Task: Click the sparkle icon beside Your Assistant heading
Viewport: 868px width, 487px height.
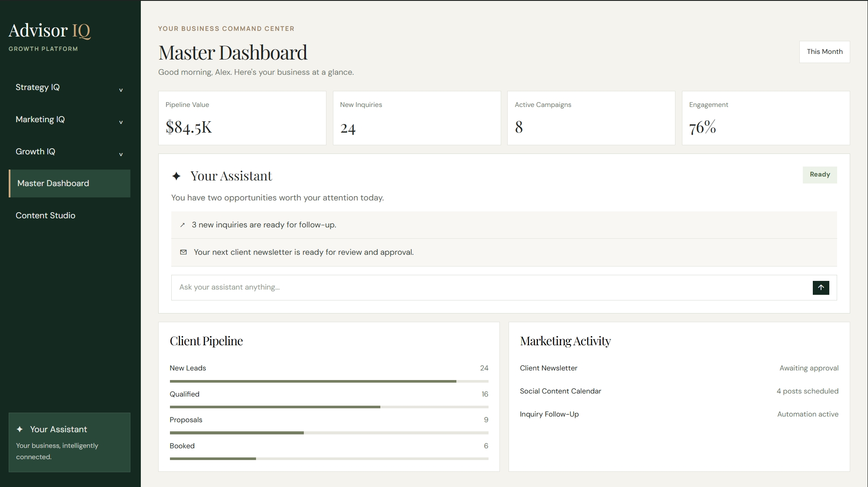Action: pyautogui.click(x=176, y=176)
